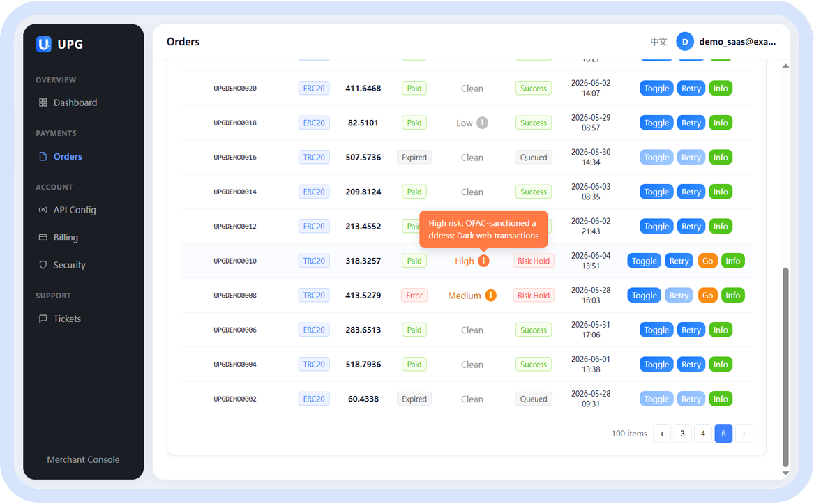The image size is (814, 504).
Task: Click scrollbar down arrow
Action: tap(785, 473)
